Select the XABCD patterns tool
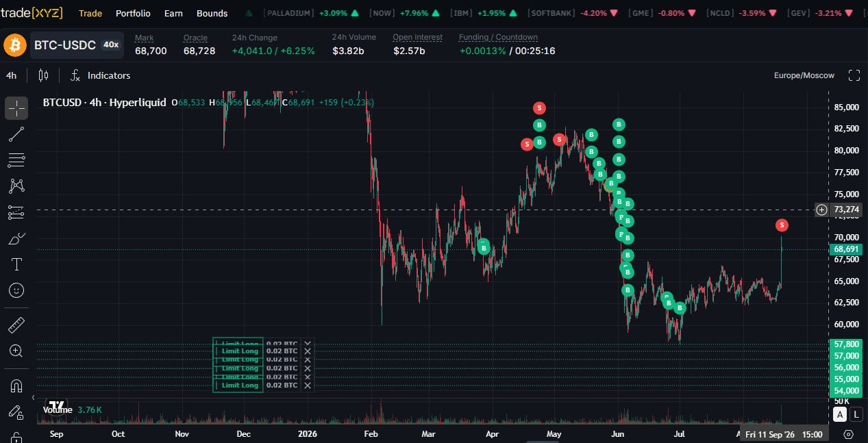Viewport: 868px width, 443px height. 16,186
